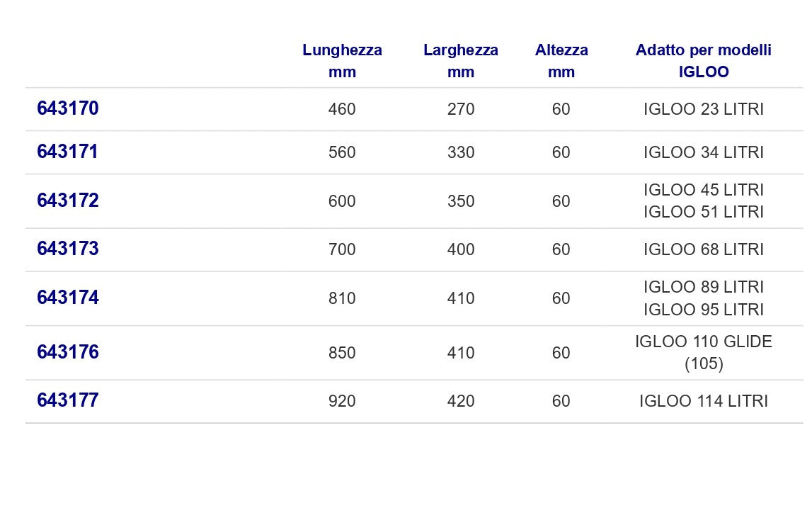Click the Adatto per modelli IGLOO header
Image resolution: width=812 pixels, height=530 pixels.
click(703, 61)
